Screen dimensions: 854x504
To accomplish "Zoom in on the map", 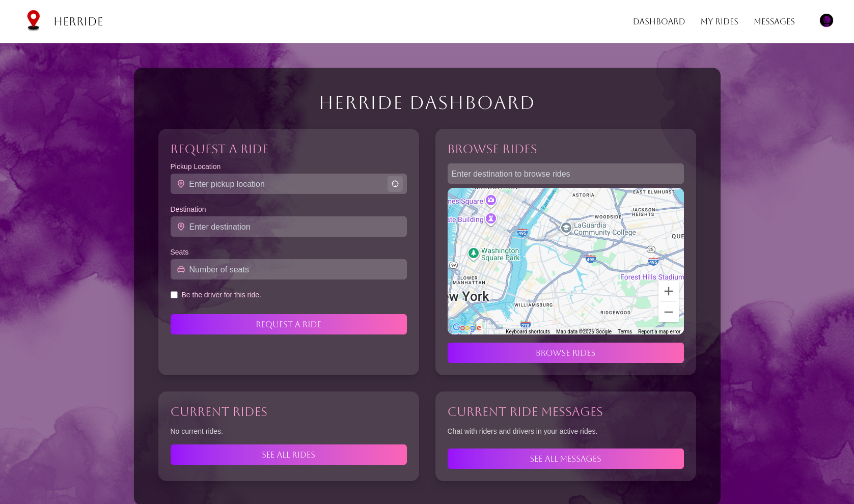I will (x=668, y=291).
